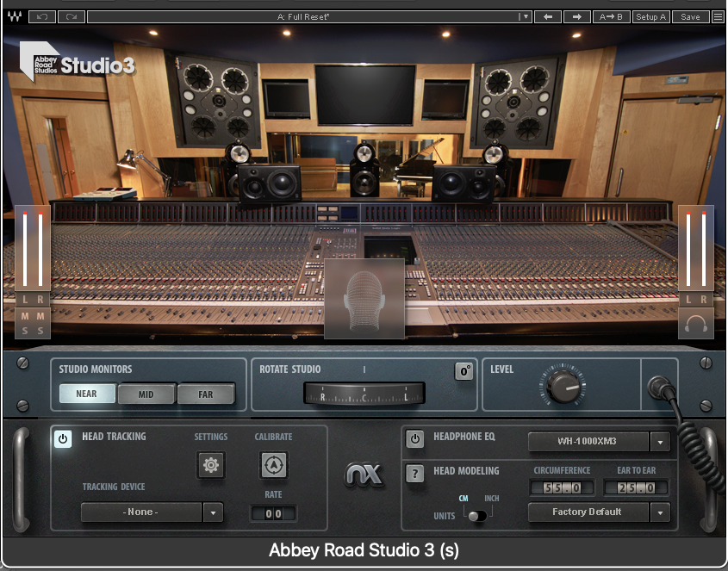Click the 3D head model thumbnail

(364, 299)
